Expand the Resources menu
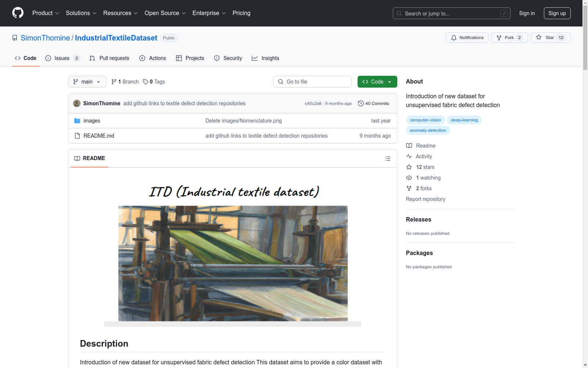Image resolution: width=588 pixels, height=368 pixels. click(121, 13)
